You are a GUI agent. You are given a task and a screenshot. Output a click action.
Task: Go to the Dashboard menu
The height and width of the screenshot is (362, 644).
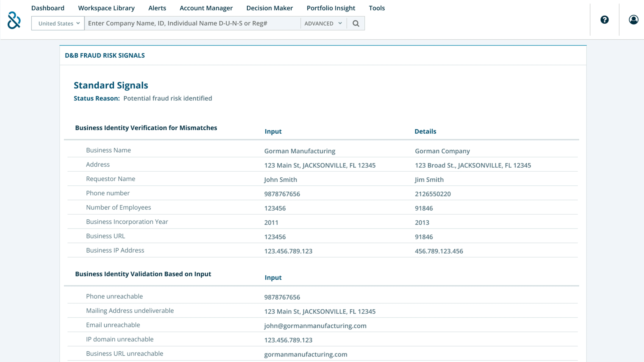click(48, 8)
